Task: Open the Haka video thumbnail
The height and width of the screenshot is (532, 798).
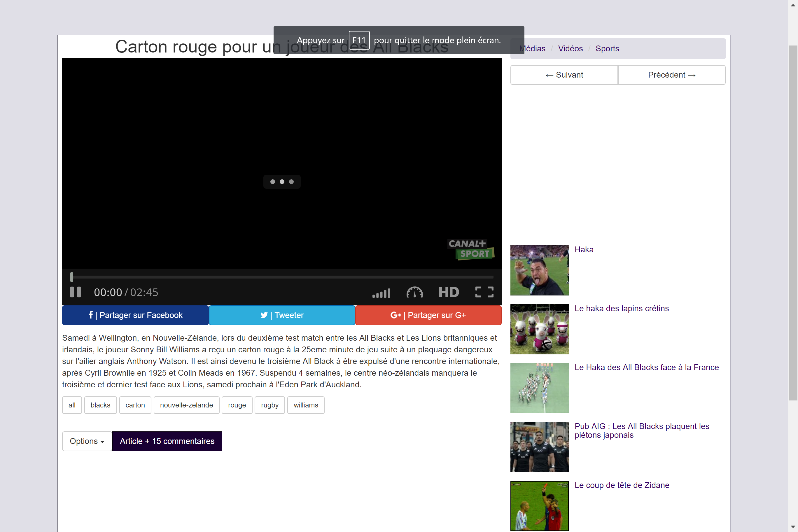Action: [539, 270]
